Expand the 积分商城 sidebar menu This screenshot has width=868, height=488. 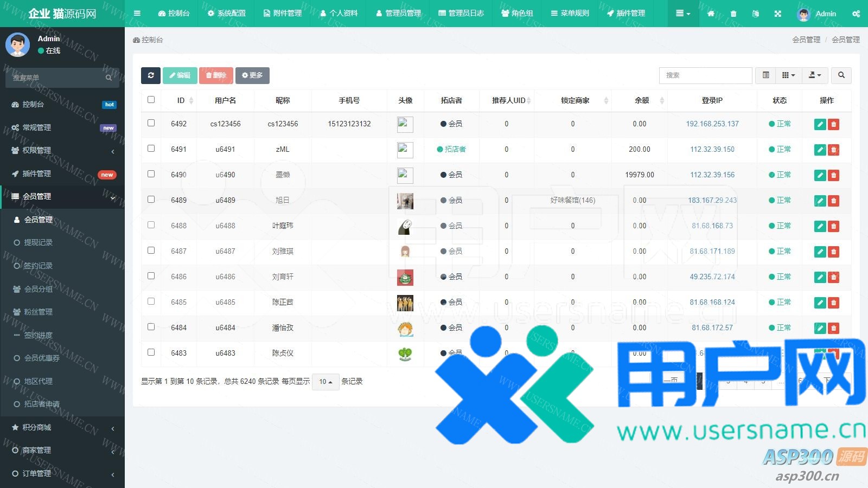[x=62, y=427]
